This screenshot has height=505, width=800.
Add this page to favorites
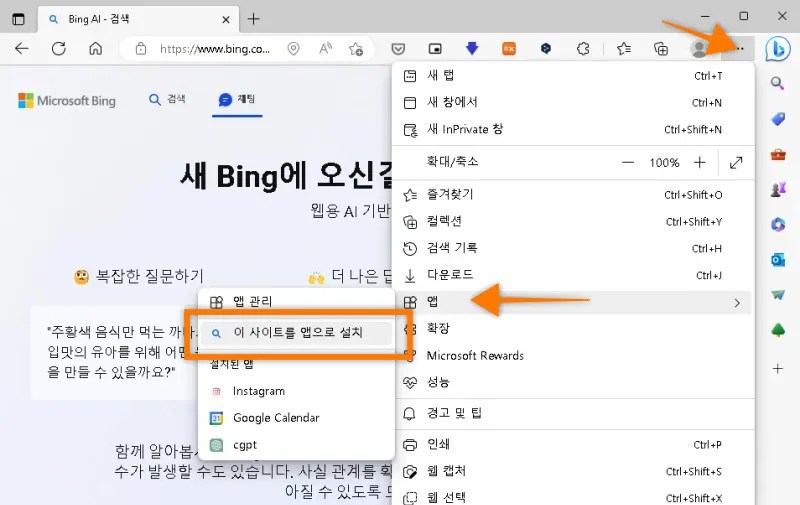point(356,49)
